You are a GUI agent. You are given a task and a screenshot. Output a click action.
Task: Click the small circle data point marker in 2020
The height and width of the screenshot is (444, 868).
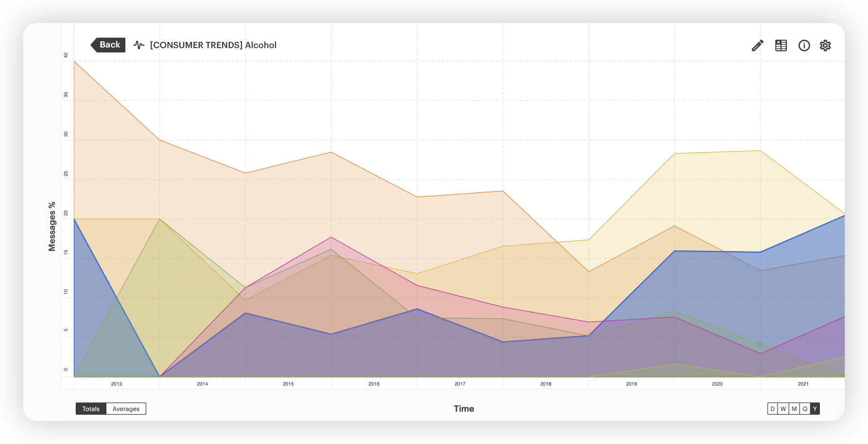coord(761,344)
